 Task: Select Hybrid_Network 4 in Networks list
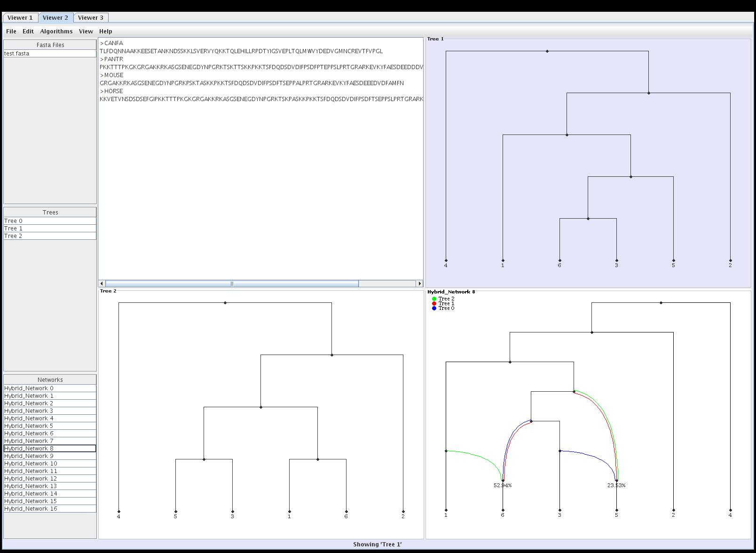pos(50,419)
